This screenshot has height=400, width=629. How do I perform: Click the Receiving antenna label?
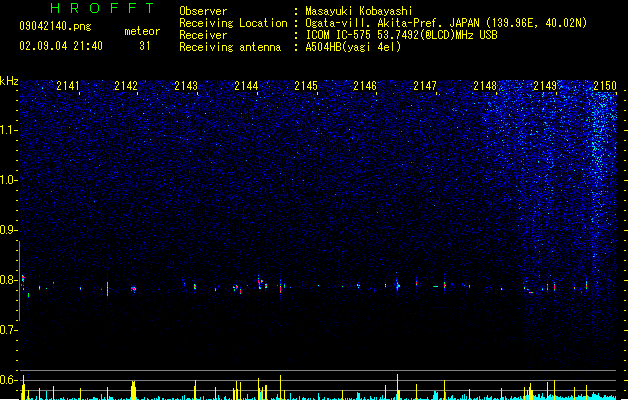point(230,47)
